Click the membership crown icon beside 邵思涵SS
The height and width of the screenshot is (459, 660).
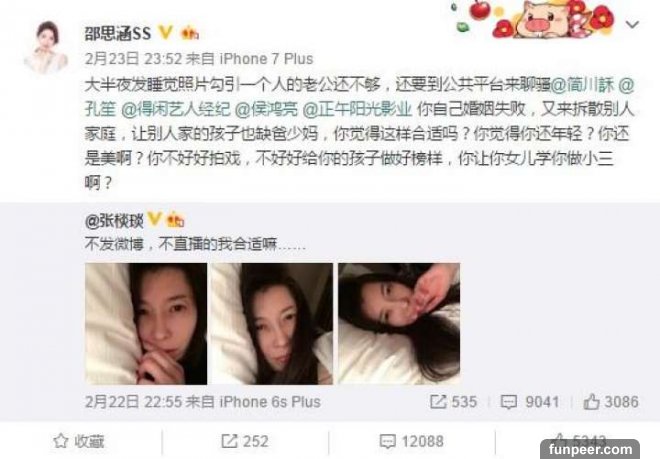pos(189,33)
